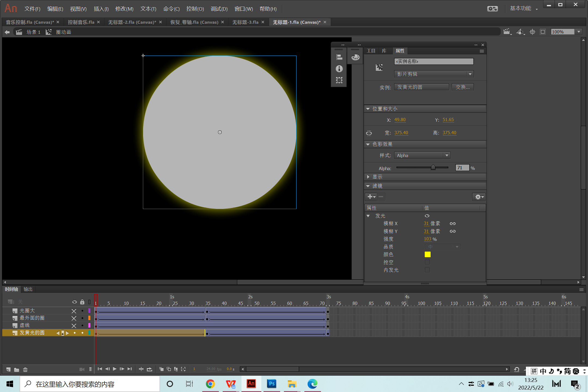
Task: Open the 修改(M) menu
Action: coord(124,9)
